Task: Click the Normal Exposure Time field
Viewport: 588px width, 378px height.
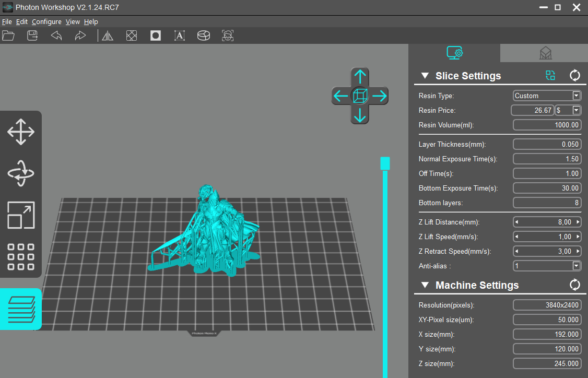Action: [547, 159]
